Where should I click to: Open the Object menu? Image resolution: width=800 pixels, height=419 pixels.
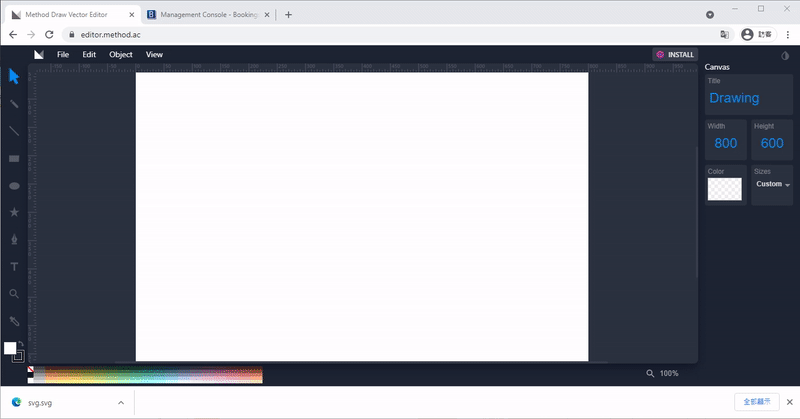point(121,55)
